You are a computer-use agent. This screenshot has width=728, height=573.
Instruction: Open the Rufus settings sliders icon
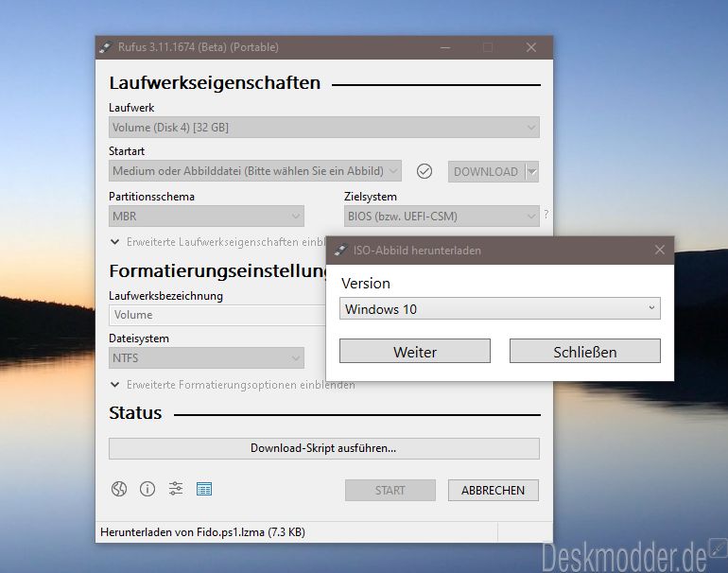click(176, 489)
